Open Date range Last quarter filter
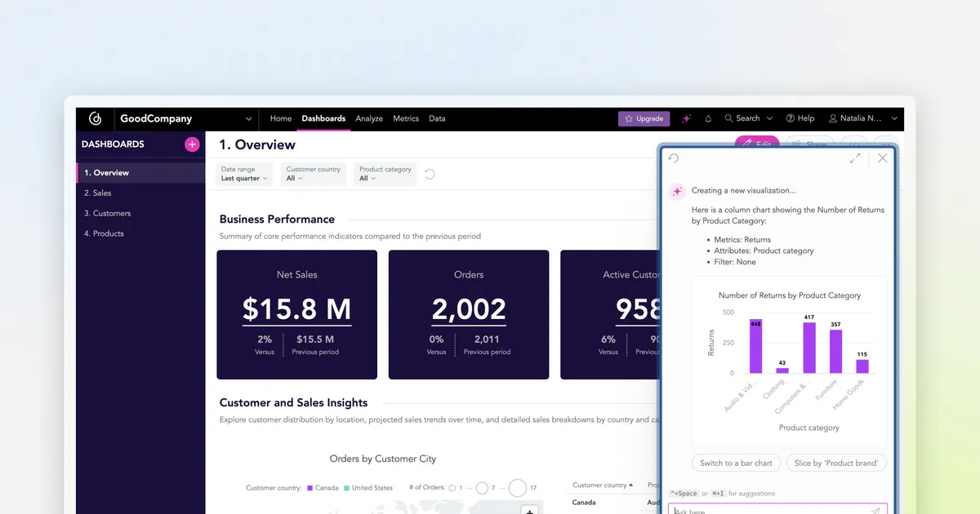Screen dimensions: 980x514 click(x=245, y=174)
